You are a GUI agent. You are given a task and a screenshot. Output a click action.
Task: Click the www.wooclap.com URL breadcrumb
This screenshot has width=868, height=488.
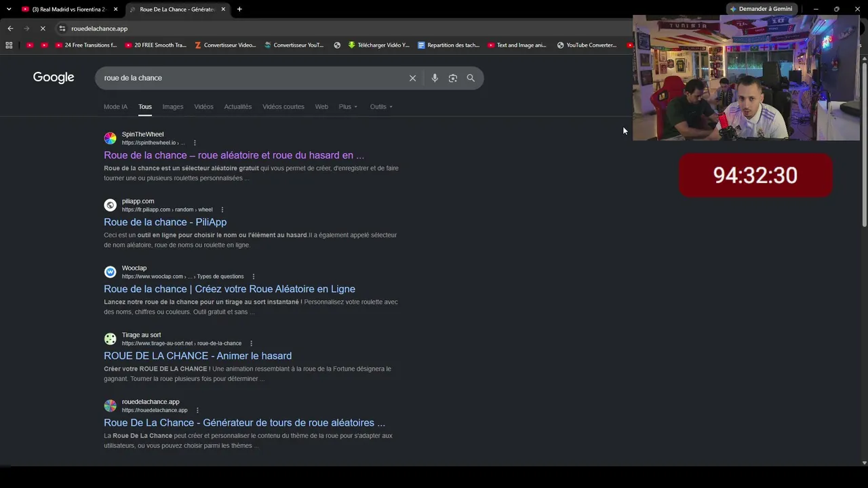pos(183,277)
